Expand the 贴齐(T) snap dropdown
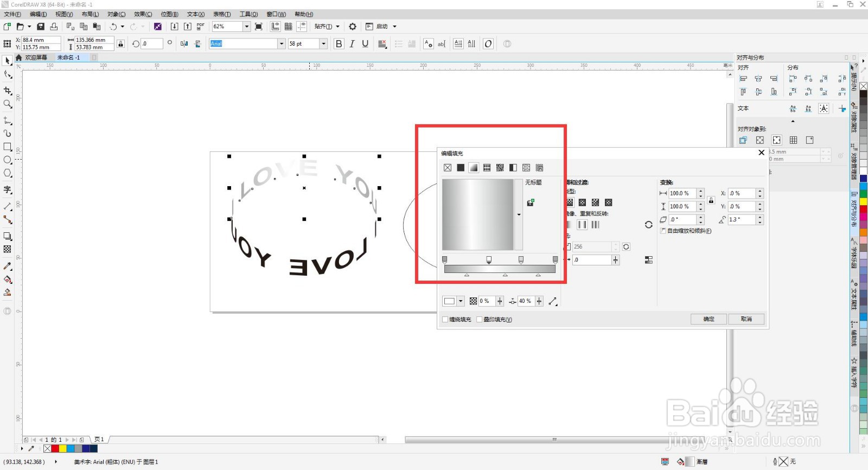The image size is (868, 470). point(337,27)
